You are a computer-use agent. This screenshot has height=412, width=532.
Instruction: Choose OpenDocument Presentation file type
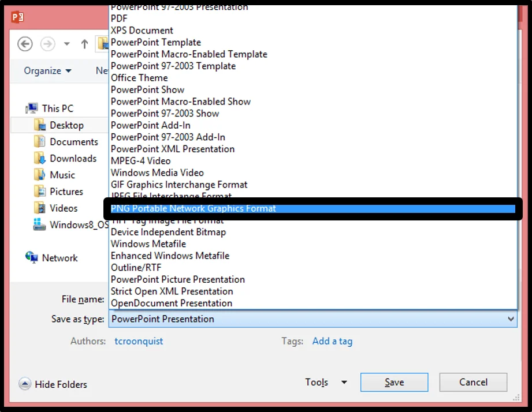tap(313, 304)
